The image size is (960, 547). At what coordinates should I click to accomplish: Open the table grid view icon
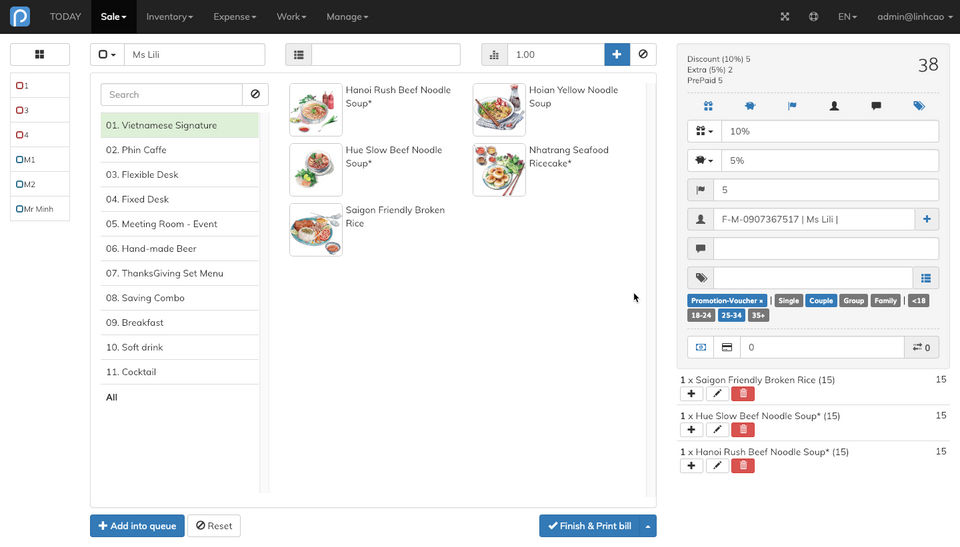[40, 55]
